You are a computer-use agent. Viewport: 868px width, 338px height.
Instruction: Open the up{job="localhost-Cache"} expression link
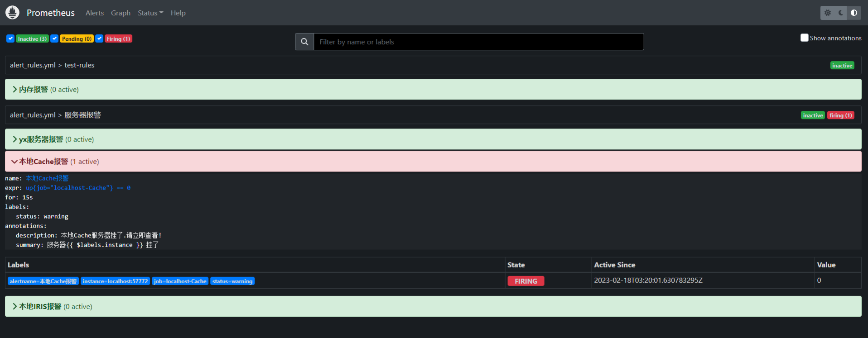pos(78,188)
